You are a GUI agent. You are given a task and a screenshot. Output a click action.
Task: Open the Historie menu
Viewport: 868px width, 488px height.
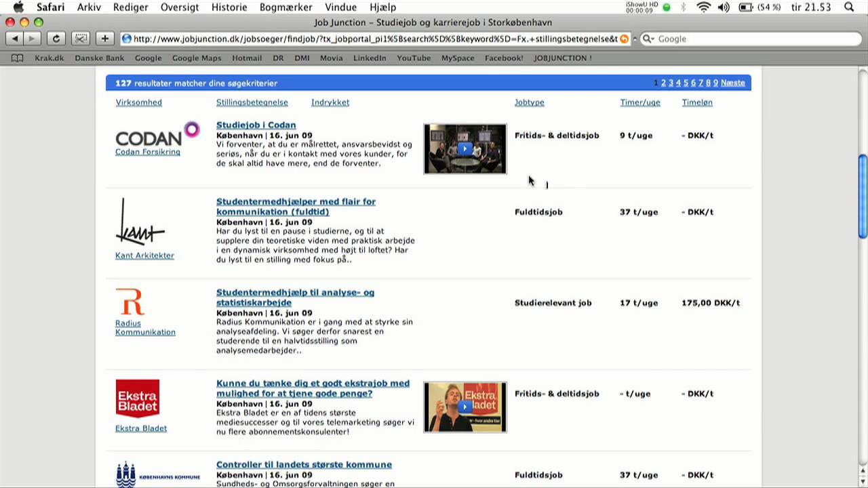229,7
